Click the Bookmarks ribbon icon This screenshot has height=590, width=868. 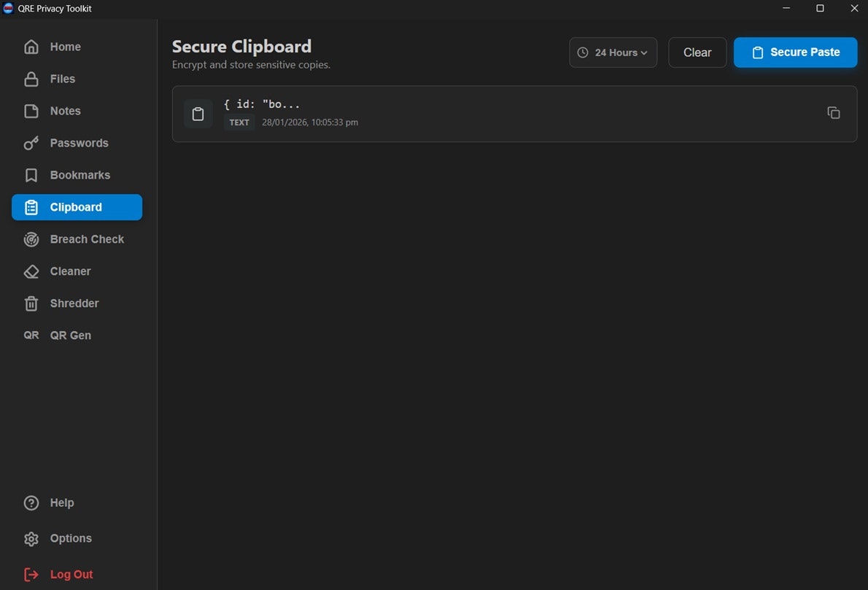click(x=31, y=176)
